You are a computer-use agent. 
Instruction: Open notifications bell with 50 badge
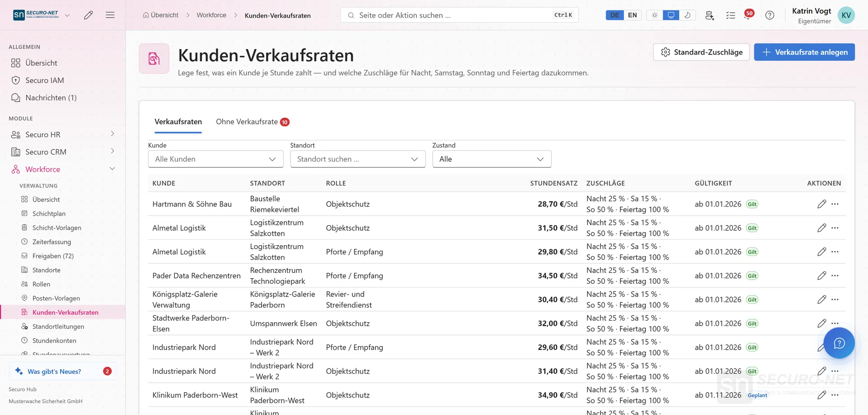pyautogui.click(x=749, y=15)
